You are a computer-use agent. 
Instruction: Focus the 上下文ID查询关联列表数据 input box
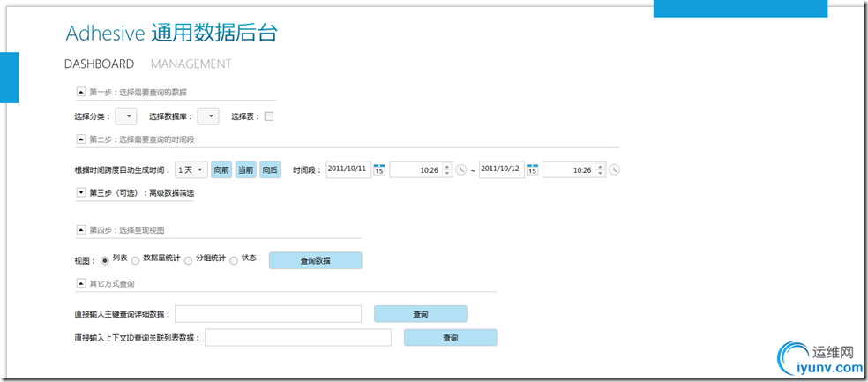(x=298, y=338)
